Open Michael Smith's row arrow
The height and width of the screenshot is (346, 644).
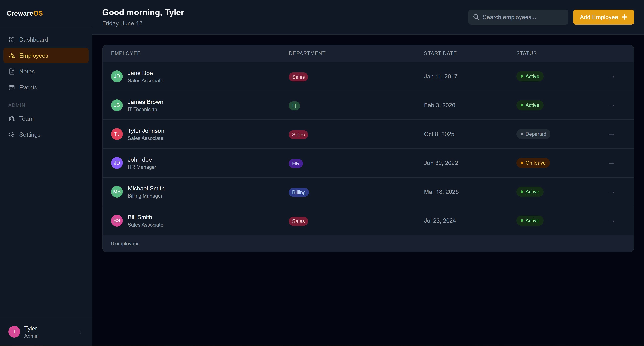[611, 192]
